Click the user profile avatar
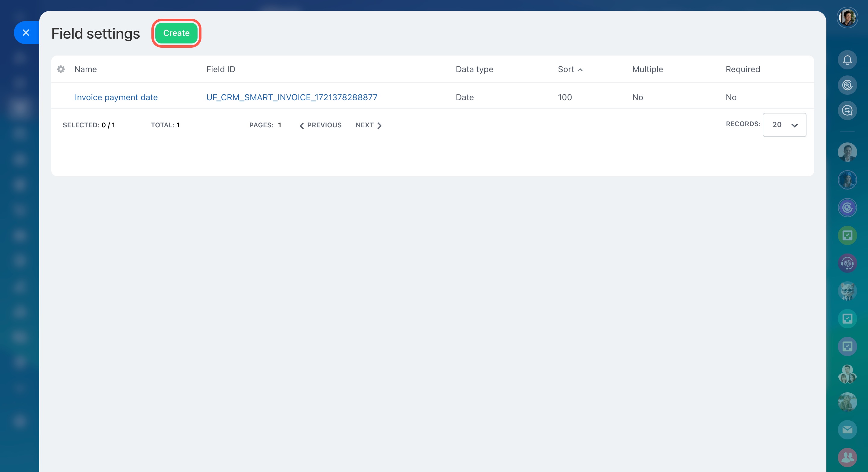The image size is (868, 472). [x=847, y=18]
